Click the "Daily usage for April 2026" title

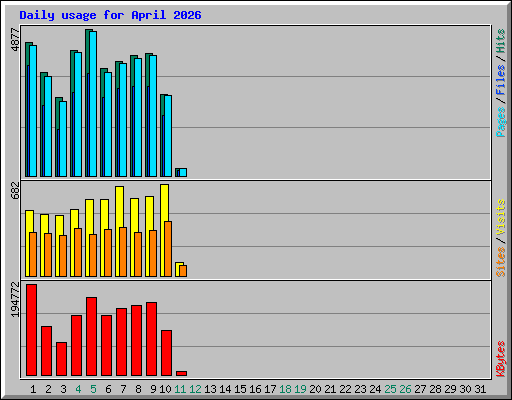tap(110, 15)
